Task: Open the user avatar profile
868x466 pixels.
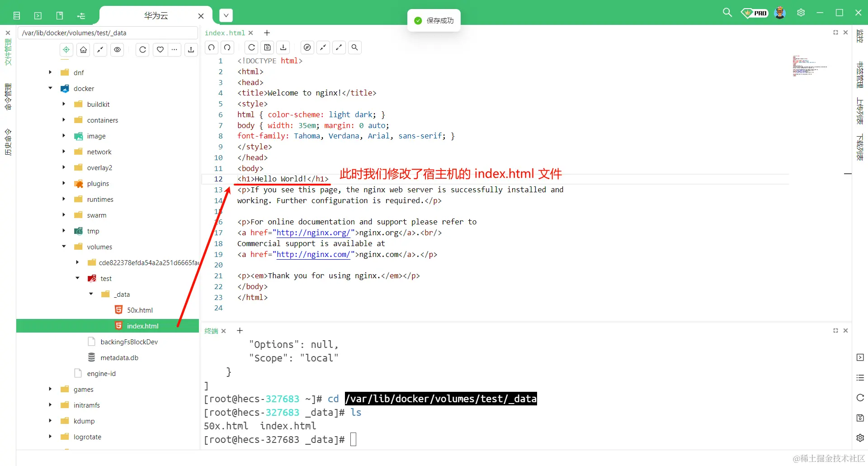Action: (780, 13)
